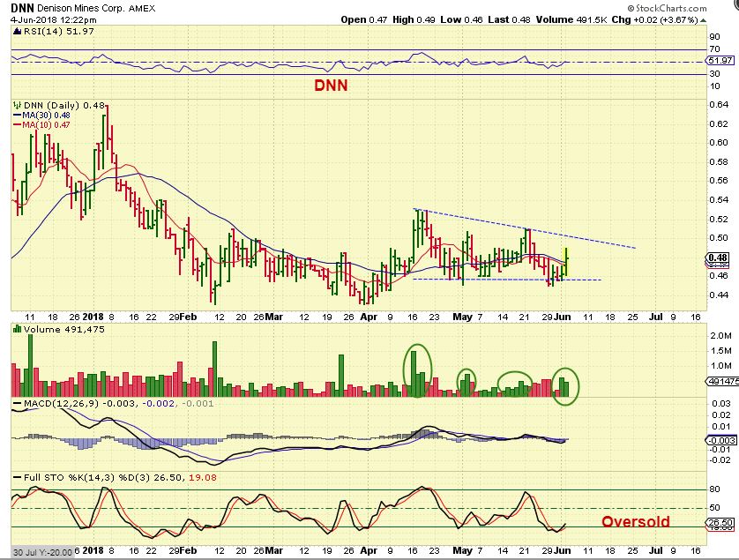This screenshot has height=560, width=739.
Task: Click the 1.5M volume axis label
Action: (721, 351)
